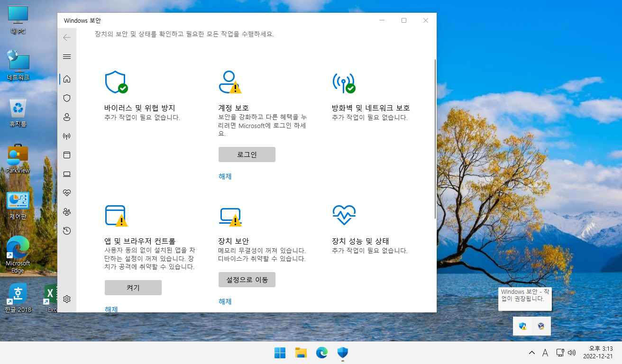
Task: Open the firewall antenna sidebar icon
Action: [x=67, y=136]
